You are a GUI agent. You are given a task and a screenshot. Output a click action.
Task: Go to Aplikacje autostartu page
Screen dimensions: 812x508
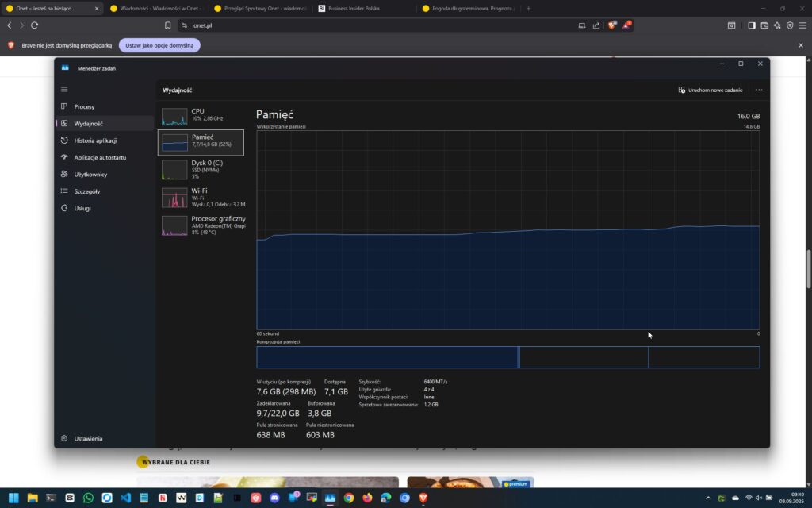click(x=100, y=157)
